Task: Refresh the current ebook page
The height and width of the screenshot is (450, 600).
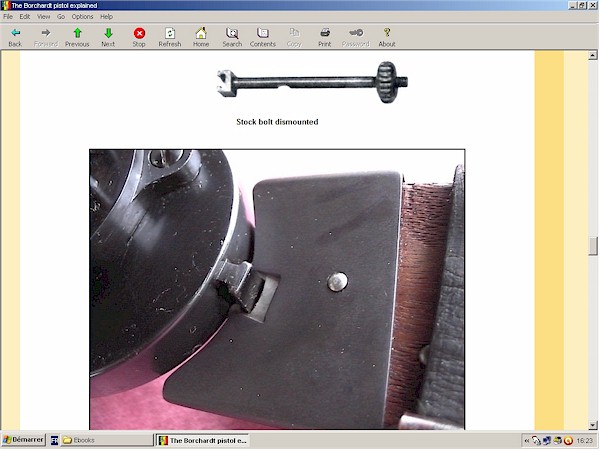Action: [170, 38]
